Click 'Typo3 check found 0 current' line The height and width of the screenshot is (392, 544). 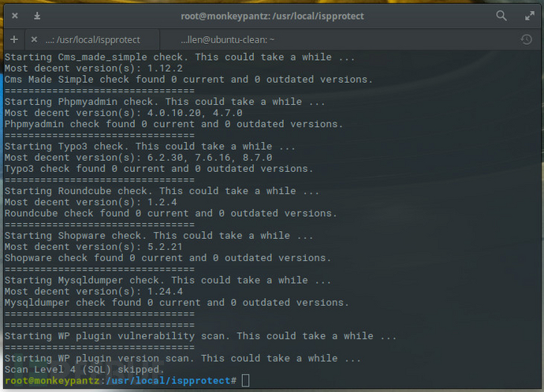coord(158,169)
